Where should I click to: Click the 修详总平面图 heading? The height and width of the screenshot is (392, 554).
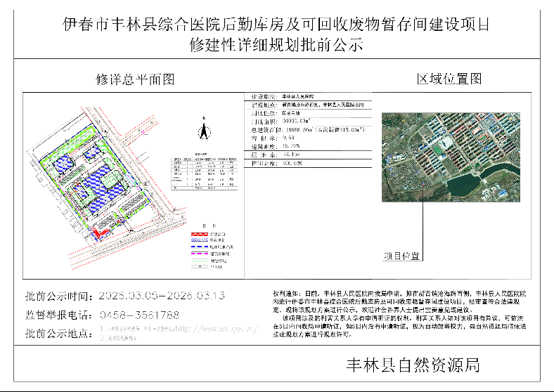click(135, 79)
